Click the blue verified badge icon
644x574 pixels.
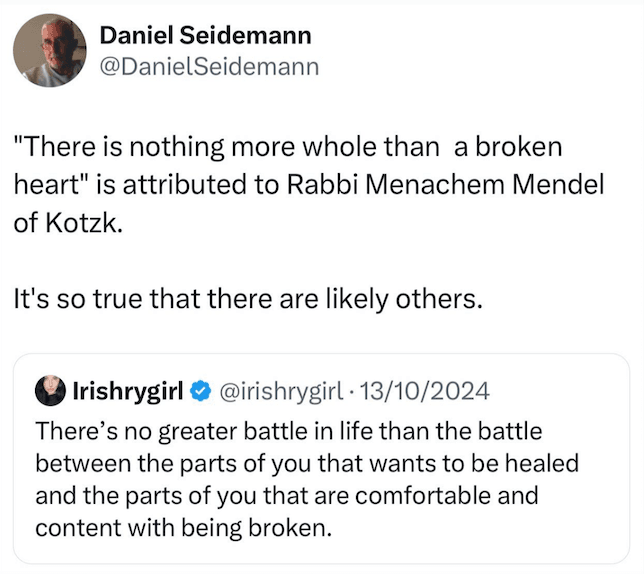pyautogui.click(x=200, y=391)
